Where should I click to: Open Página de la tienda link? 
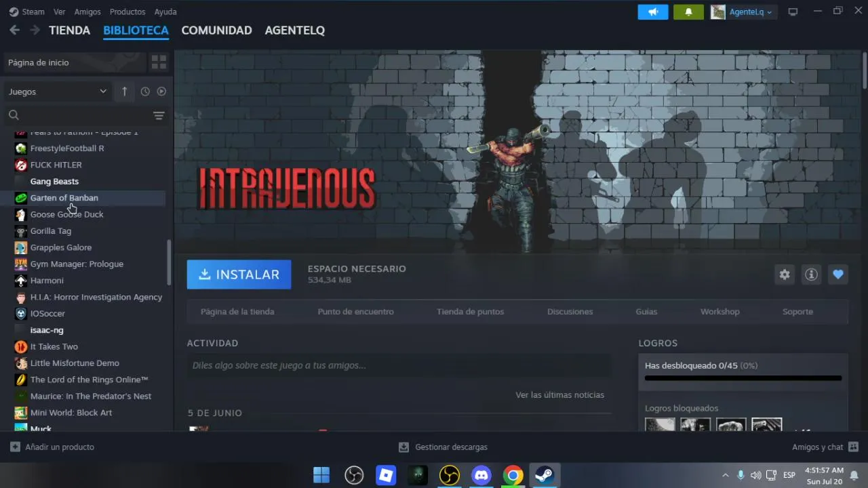click(x=237, y=312)
